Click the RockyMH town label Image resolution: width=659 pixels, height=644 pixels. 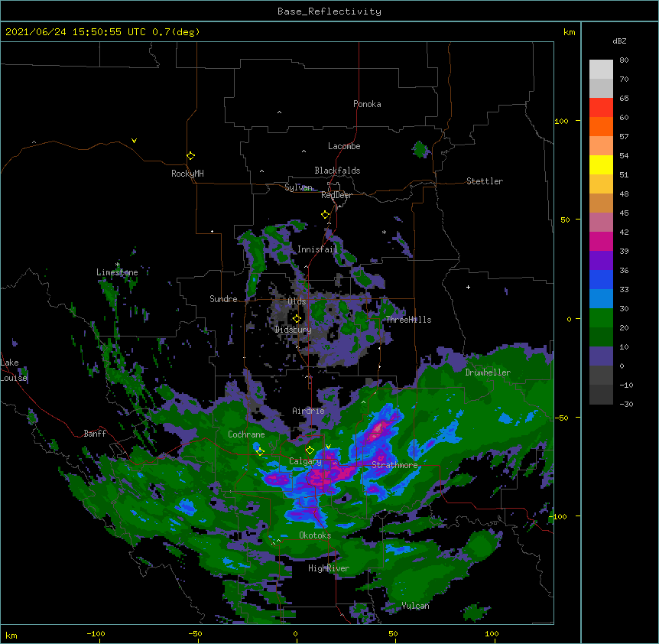point(187,174)
